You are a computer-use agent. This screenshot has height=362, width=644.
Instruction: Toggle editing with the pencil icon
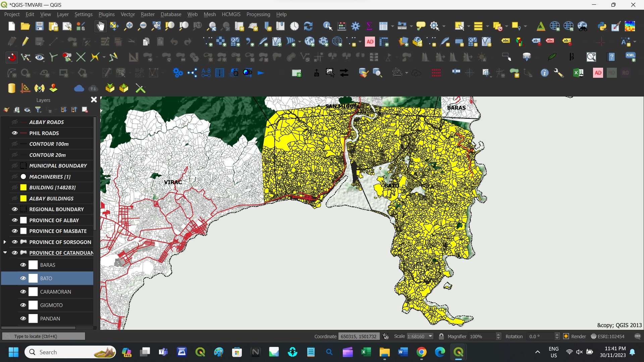25,42
